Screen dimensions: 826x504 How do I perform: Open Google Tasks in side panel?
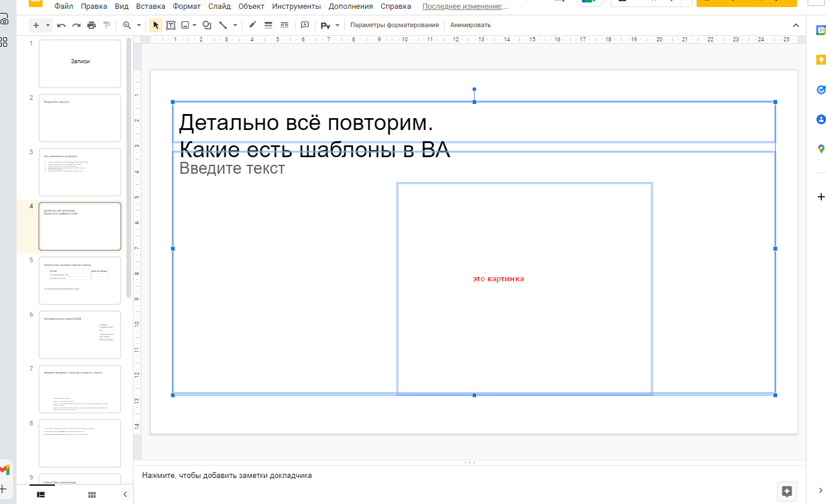[821, 90]
